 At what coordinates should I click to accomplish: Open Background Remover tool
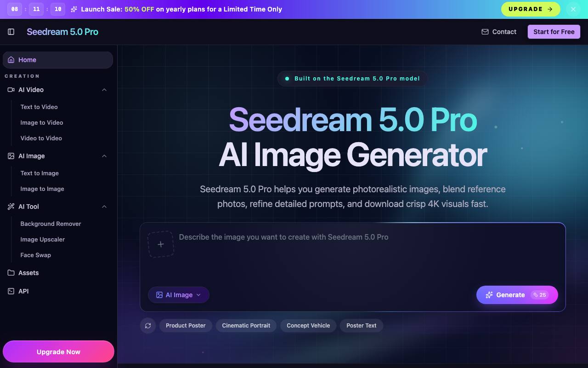tap(51, 224)
